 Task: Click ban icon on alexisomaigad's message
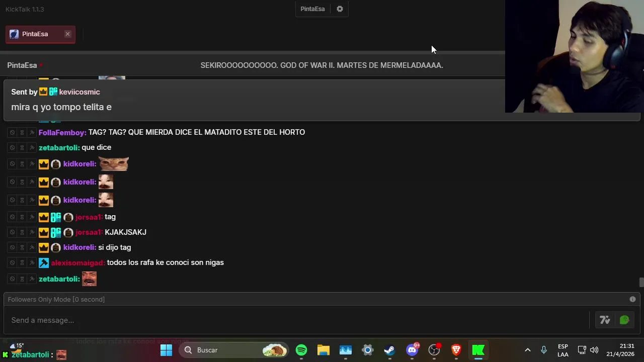pyautogui.click(x=12, y=262)
